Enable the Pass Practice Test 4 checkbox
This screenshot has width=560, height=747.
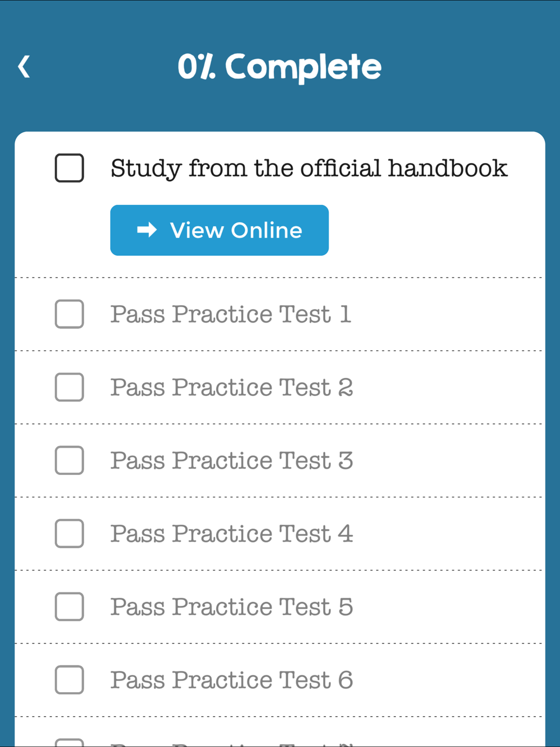coord(69,534)
